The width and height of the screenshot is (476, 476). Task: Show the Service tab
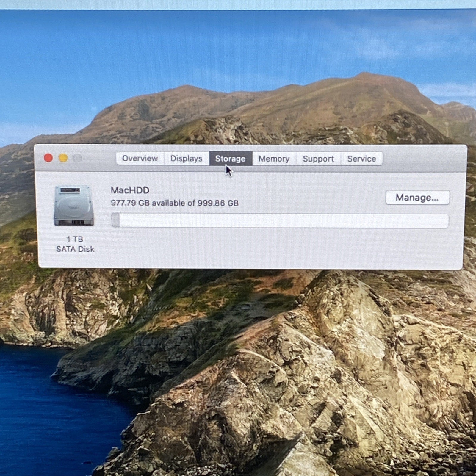(361, 159)
